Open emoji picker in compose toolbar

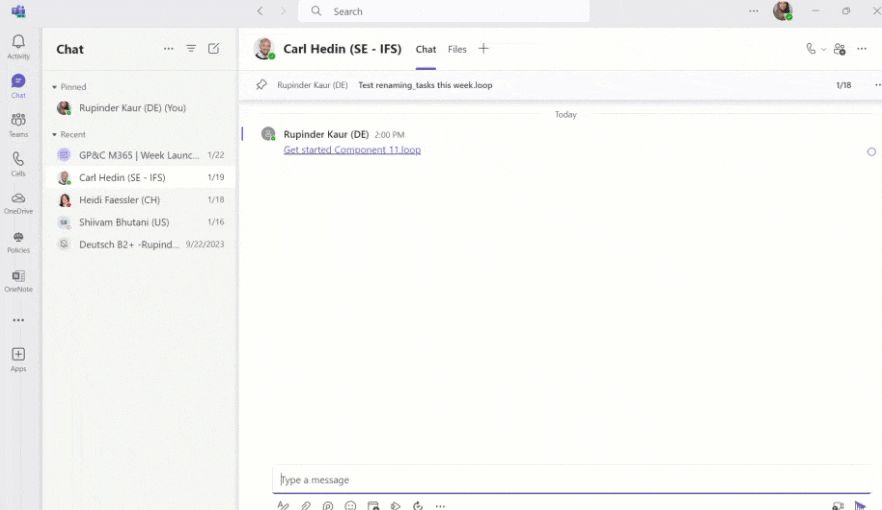350,506
